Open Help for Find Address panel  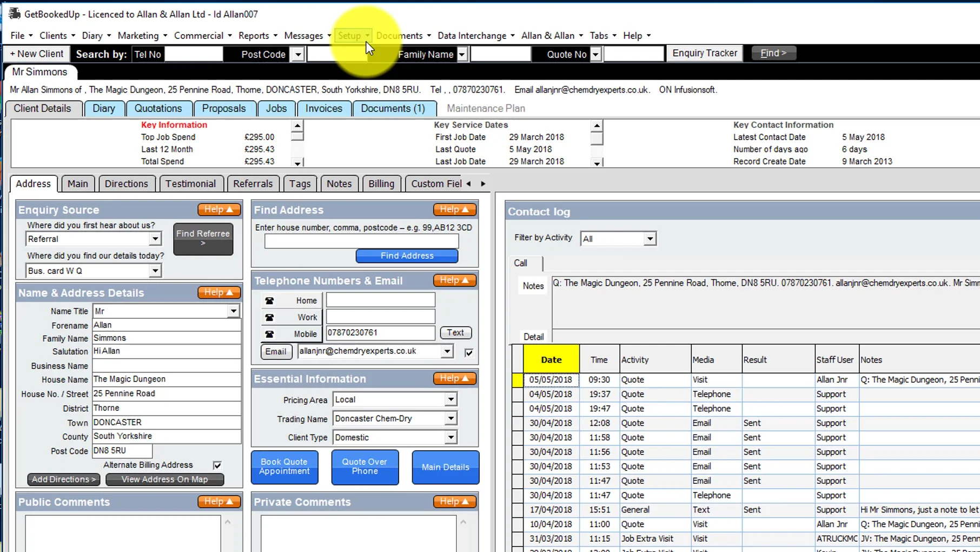pos(455,209)
